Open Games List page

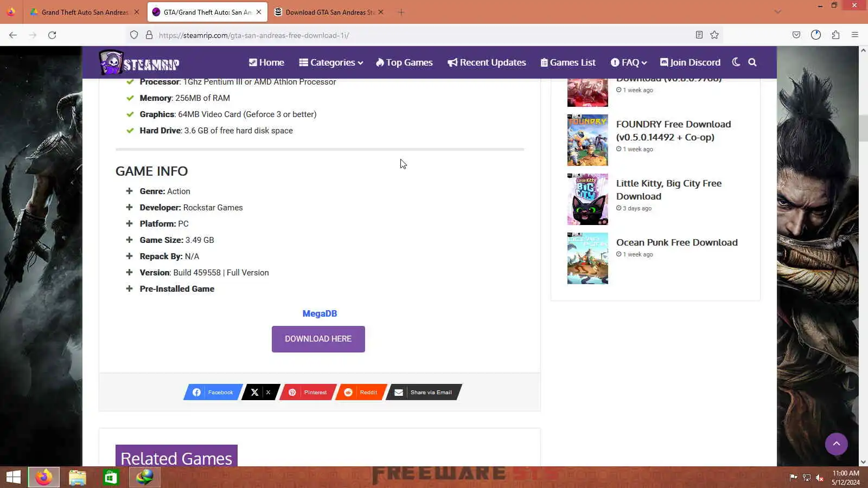568,62
